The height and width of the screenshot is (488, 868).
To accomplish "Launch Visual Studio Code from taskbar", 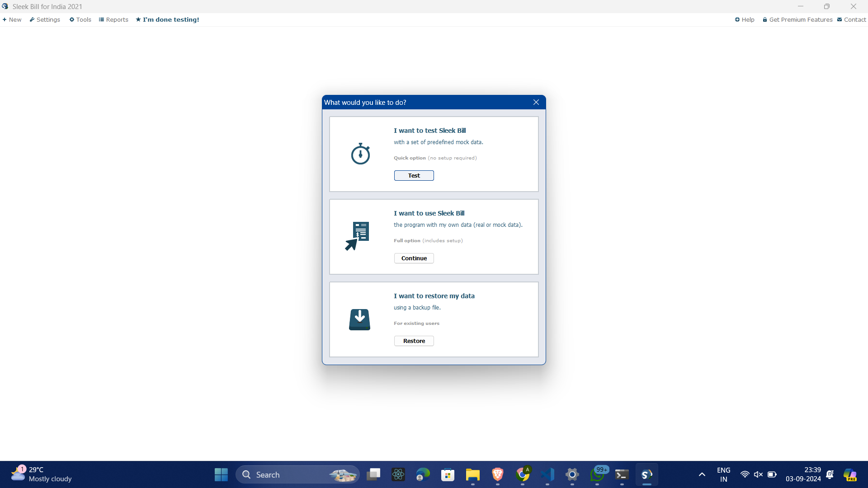I will click(x=547, y=474).
